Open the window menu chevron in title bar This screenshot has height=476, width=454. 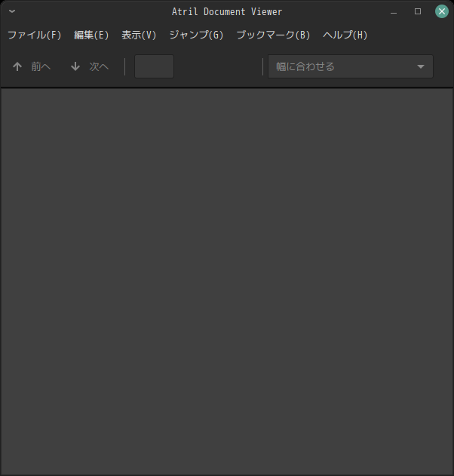tap(12, 11)
